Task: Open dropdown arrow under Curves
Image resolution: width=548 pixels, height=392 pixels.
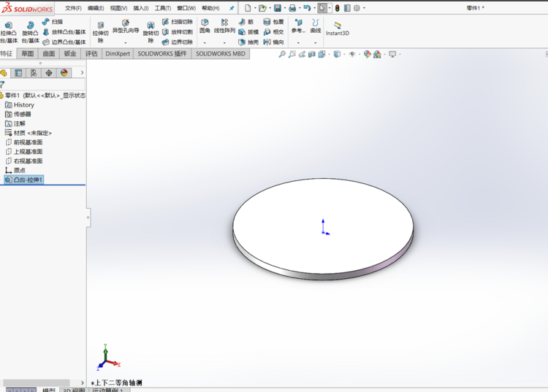Action: pyautogui.click(x=316, y=43)
